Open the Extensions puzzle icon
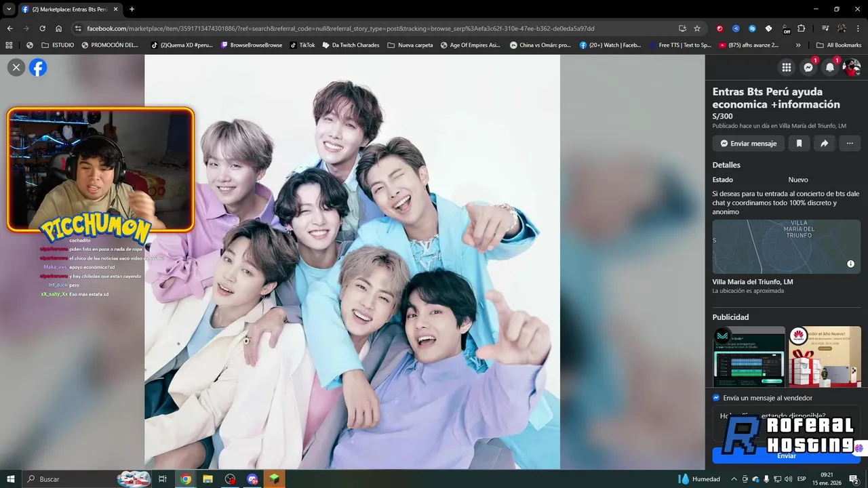This screenshot has height=488, width=868. [x=802, y=28]
